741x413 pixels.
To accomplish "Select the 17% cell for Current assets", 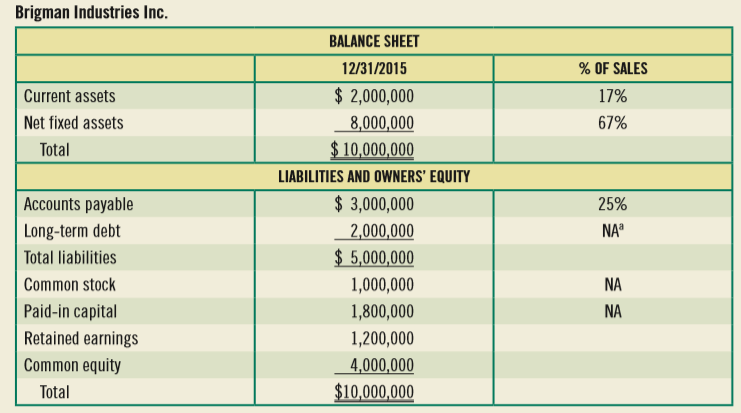I will point(612,97).
